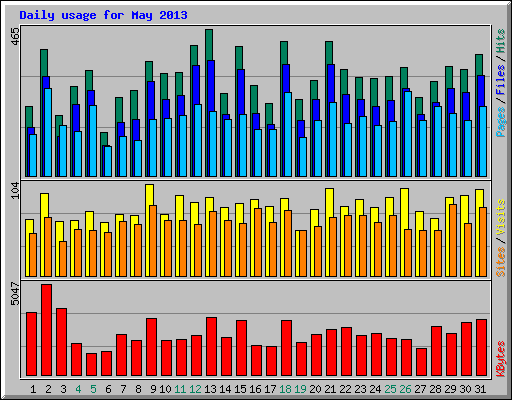Screen dimensions: 512x400
Task: Click the 104 axis maximum label
Action: click(x=15, y=191)
